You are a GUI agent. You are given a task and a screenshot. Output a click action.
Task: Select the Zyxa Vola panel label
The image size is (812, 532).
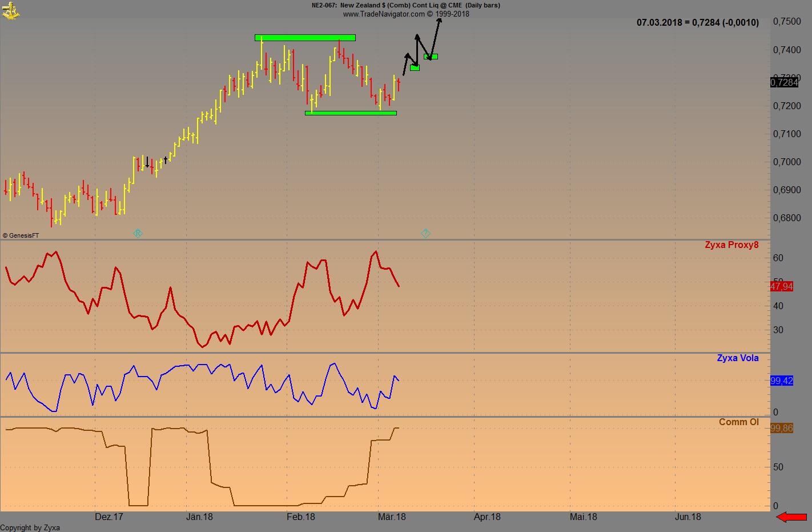[738, 358]
